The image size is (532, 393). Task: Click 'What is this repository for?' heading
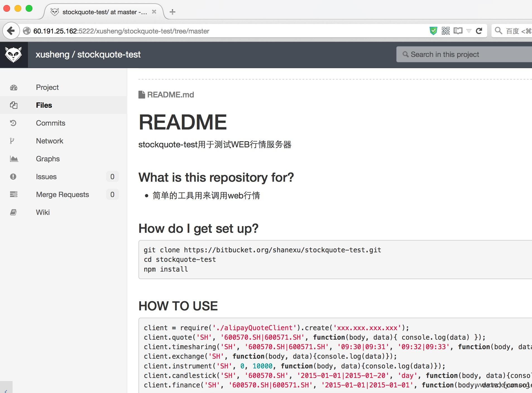(x=216, y=178)
